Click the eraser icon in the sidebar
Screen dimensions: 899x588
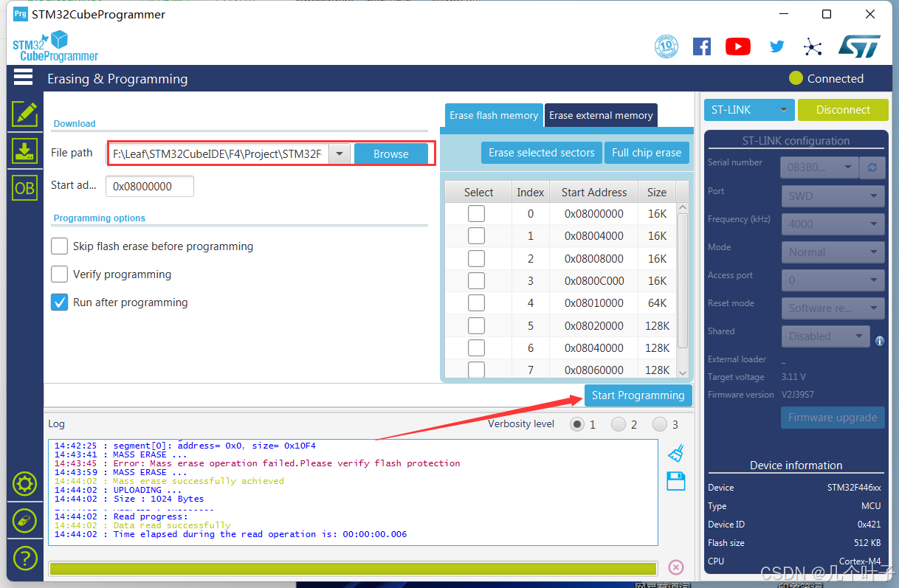click(x=25, y=520)
